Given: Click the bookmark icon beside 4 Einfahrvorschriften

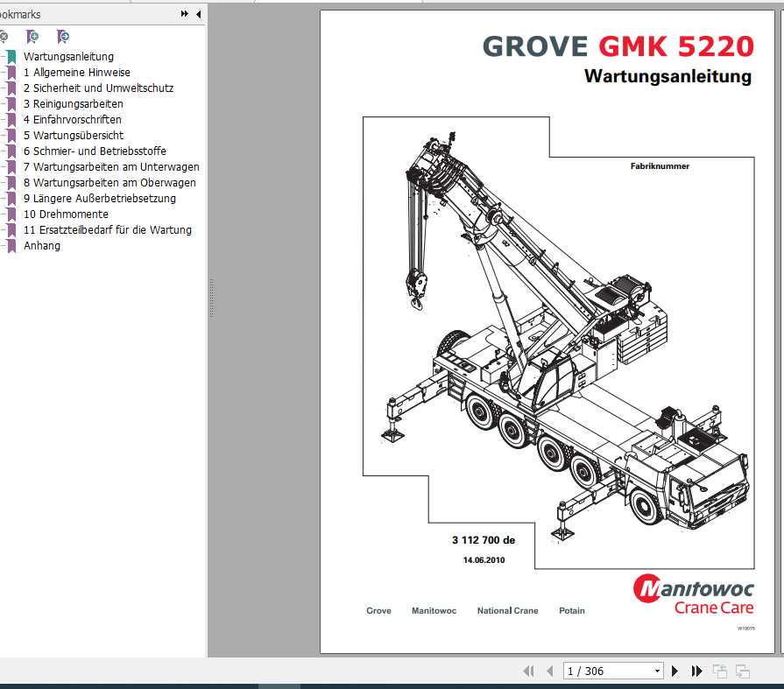Looking at the screenshot, I should (x=11, y=119).
